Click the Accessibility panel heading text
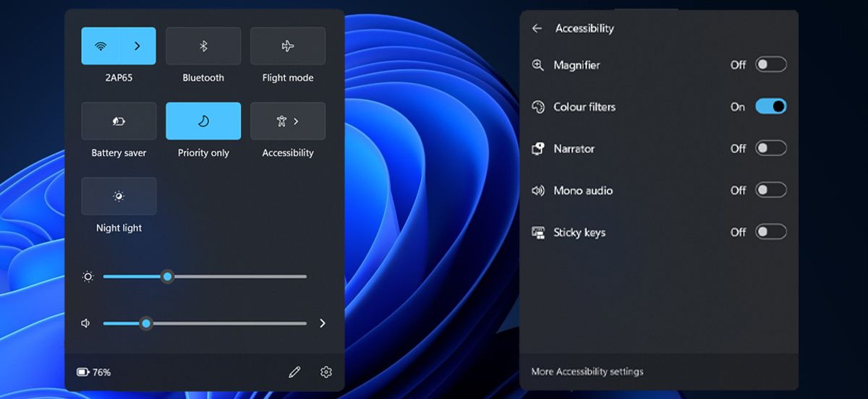Image resolution: width=868 pixels, height=399 pixels. 584,28
